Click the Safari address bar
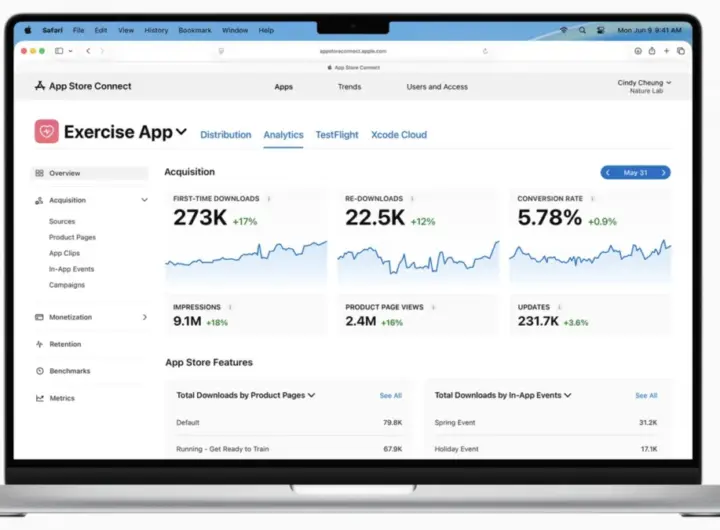This screenshot has height=530, width=720. tap(353, 51)
